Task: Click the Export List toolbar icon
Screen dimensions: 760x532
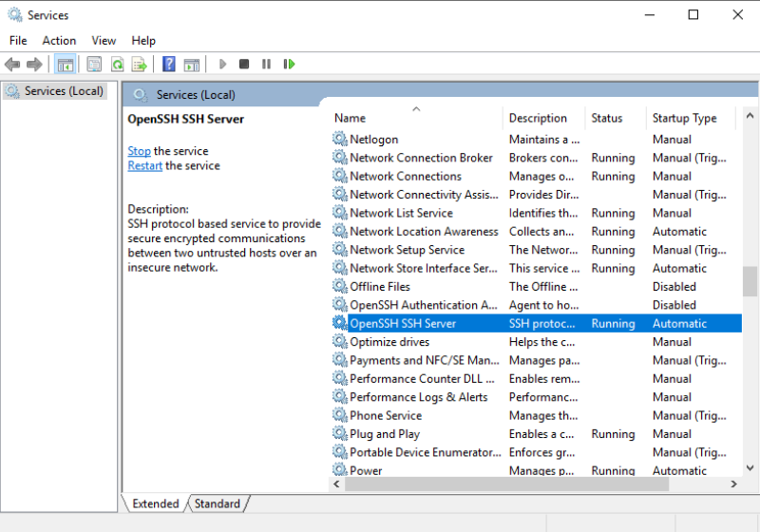Action: tap(139, 64)
